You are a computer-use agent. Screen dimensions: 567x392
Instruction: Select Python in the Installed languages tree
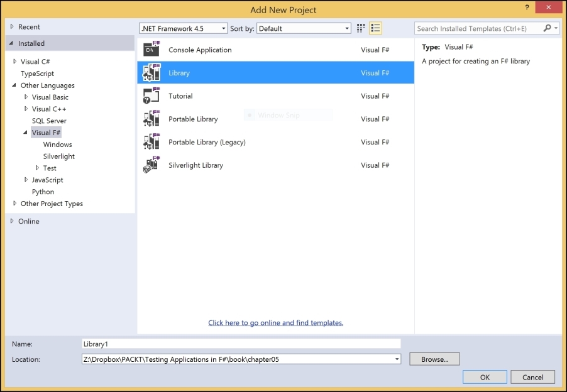pos(43,192)
